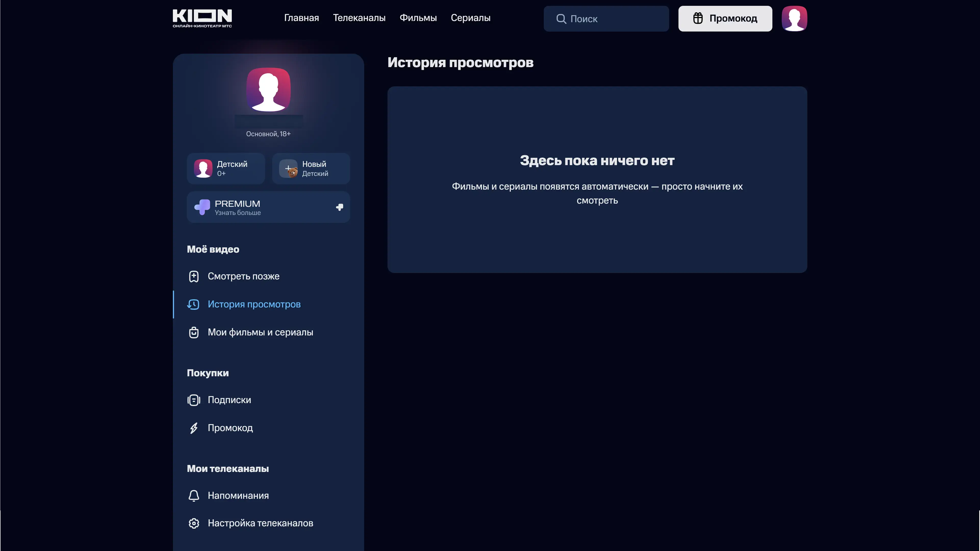Open the Телеканалы menu item
980x551 pixels.
click(359, 18)
